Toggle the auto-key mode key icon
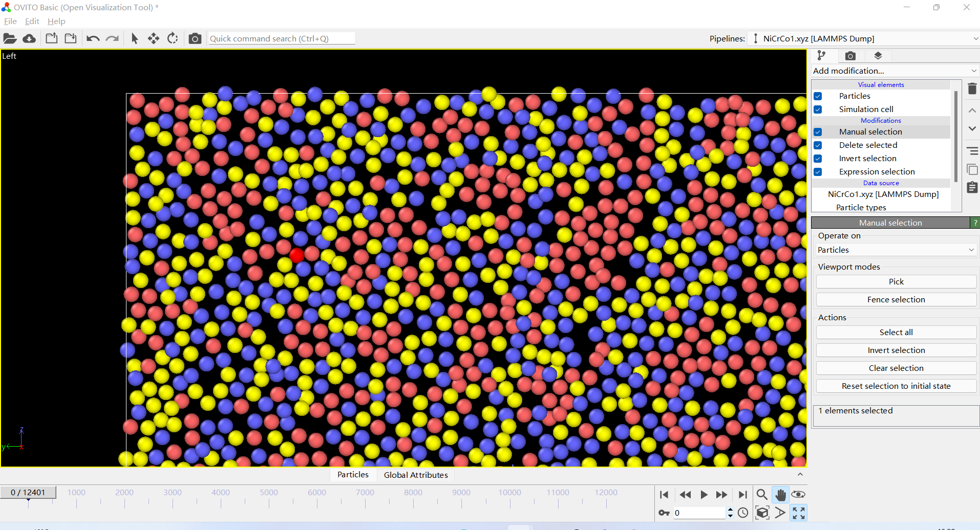The height and width of the screenshot is (530, 980). coord(664,513)
